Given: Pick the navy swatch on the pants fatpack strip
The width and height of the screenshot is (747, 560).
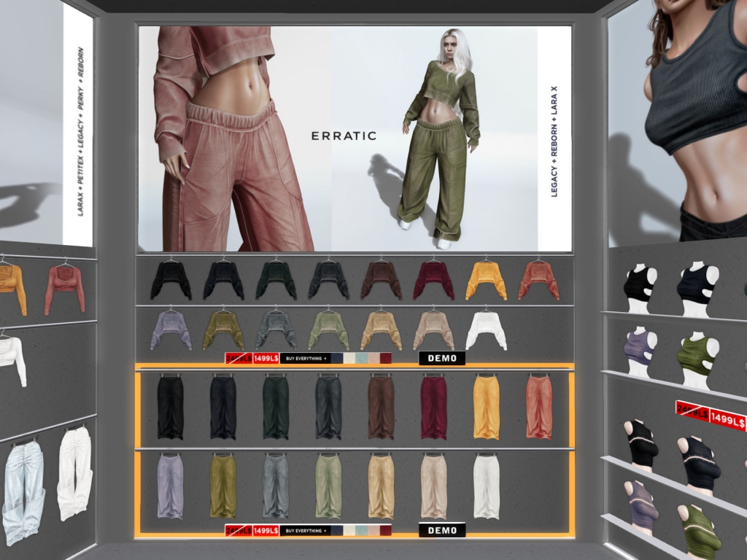Looking at the screenshot, I should pyautogui.click(x=337, y=531).
